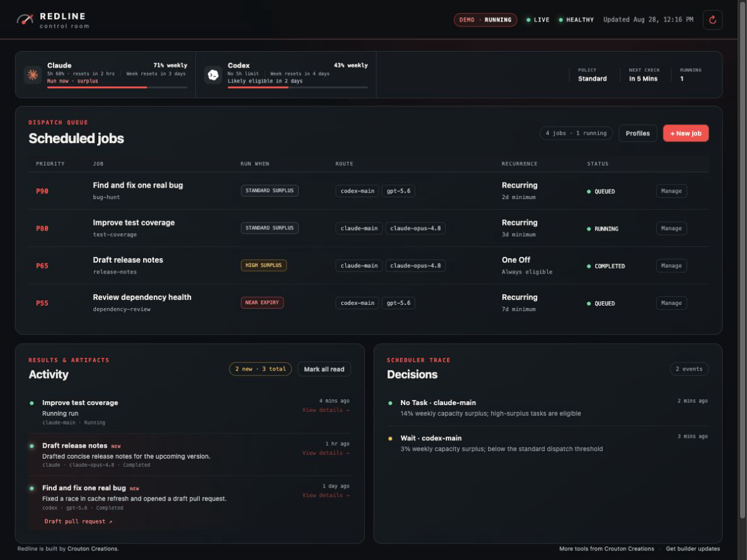The width and height of the screenshot is (747, 560).
Task: Click 'Redline is built by Crouton Creations.' footer text
Action: pyautogui.click(x=68, y=549)
